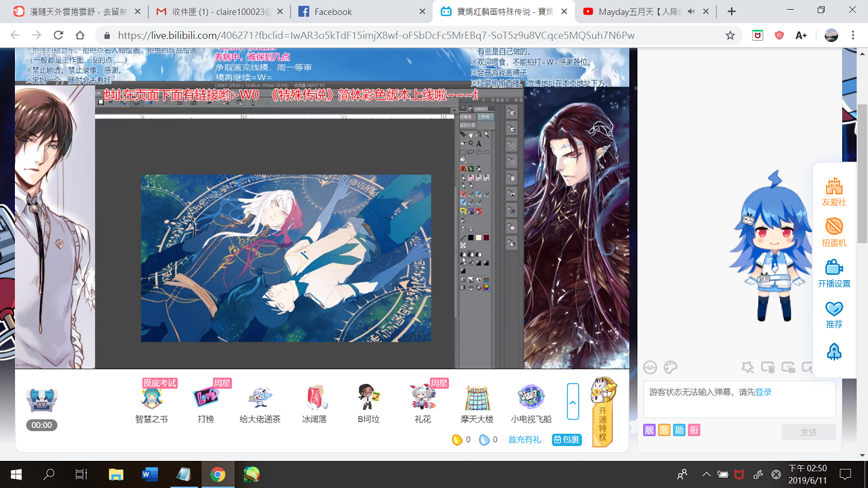
Task: Bookmark this page with the star icon
Action: tap(730, 36)
